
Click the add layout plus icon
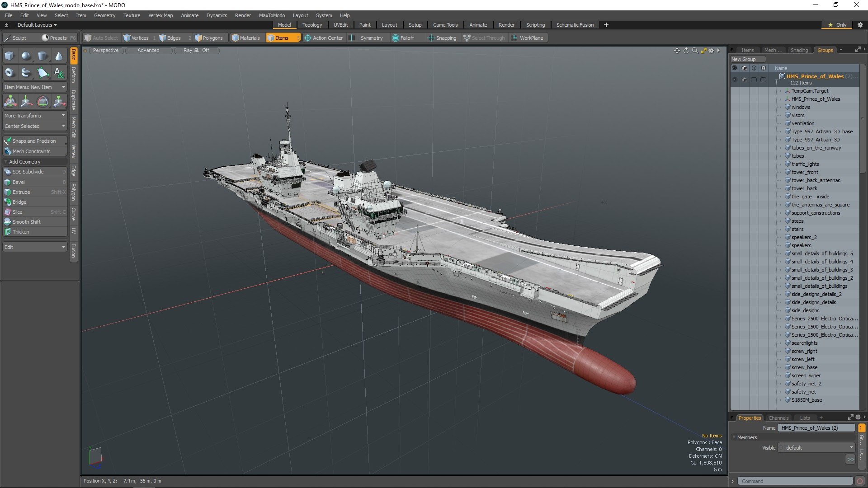606,25
